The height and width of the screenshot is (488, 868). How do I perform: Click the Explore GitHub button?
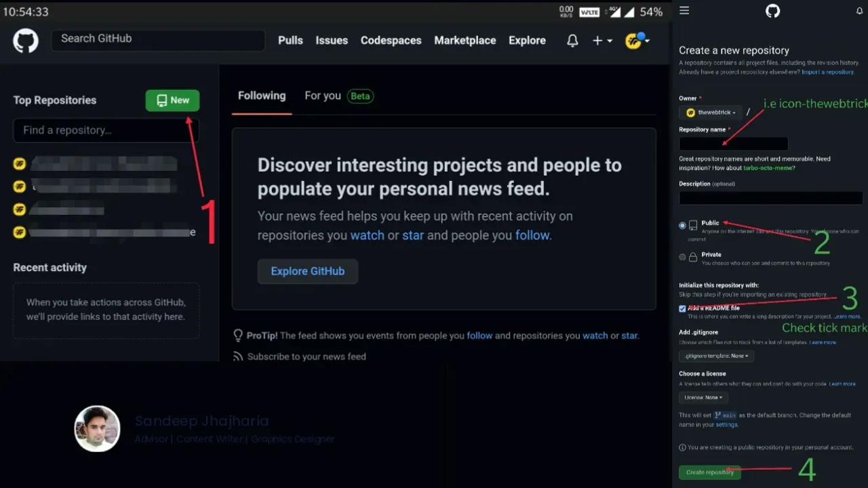pyautogui.click(x=308, y=271)
